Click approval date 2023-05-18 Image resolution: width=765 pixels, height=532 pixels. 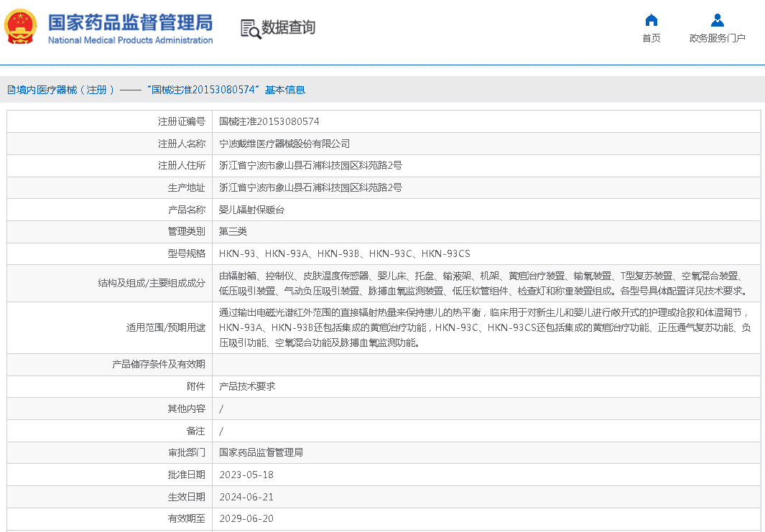[x=246, y=475]
